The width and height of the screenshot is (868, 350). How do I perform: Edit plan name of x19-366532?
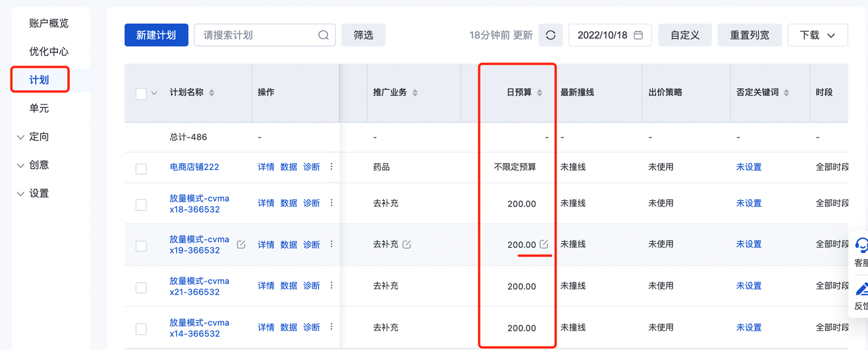(241, 245)
